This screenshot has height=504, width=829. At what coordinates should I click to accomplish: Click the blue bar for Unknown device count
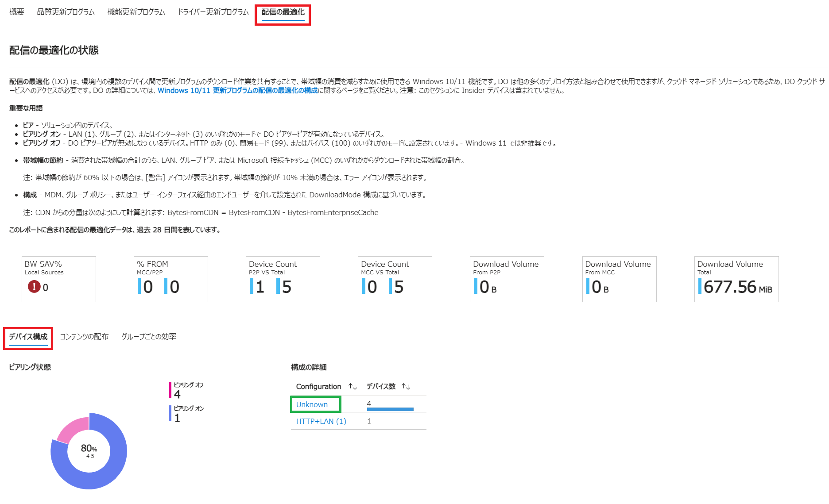pos(390,409)
